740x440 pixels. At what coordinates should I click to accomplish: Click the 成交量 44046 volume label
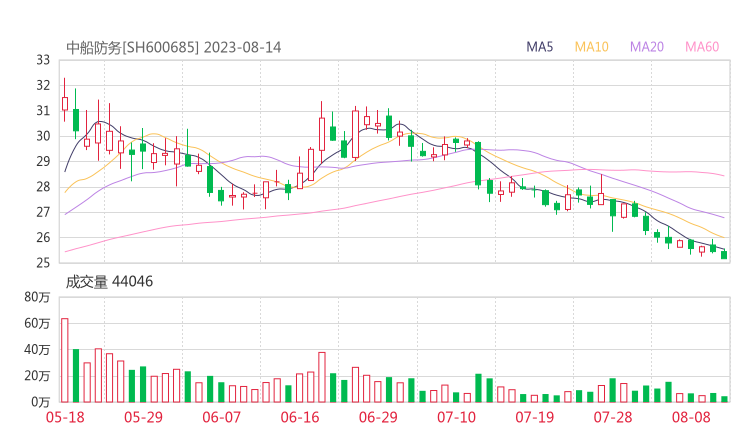coord(109,281)
